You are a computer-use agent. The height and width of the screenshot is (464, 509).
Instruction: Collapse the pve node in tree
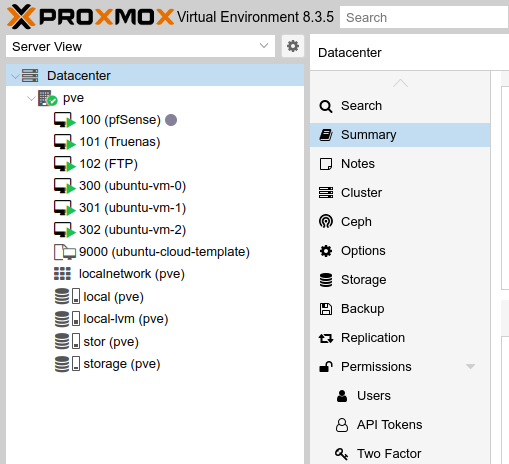point(31,99)
